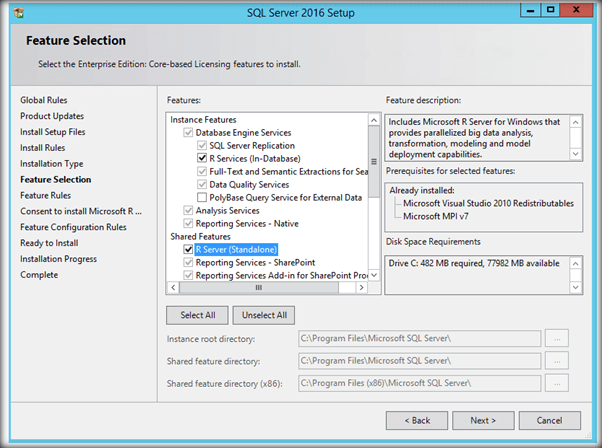
Task: Click features list vertical scrollbar thumb
Action: coord(374,161)
